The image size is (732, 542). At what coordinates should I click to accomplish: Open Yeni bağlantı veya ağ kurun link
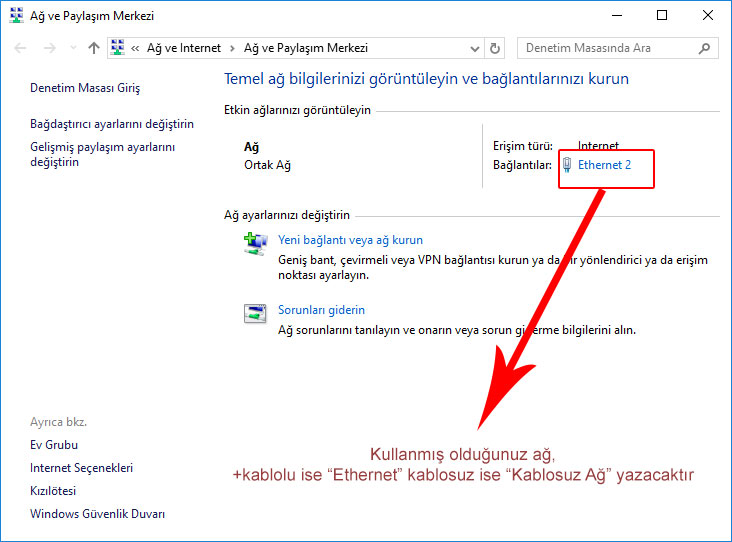tap(350, 240)
